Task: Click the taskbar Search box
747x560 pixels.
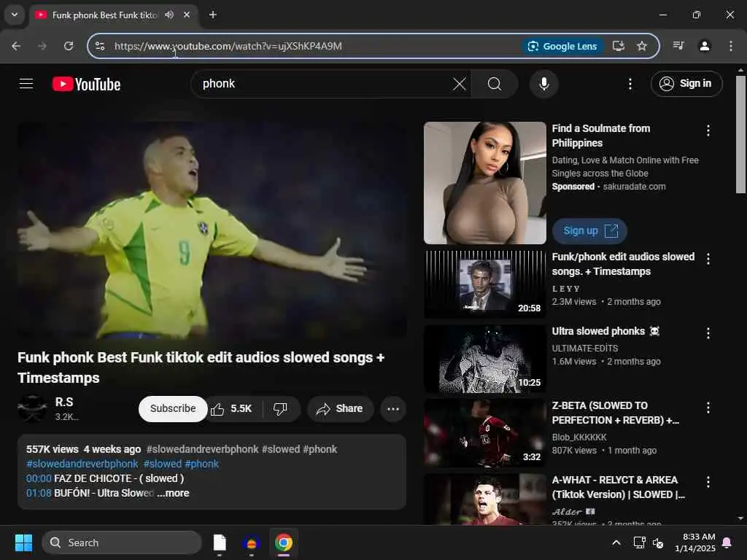Action: (x=122, y=542)
